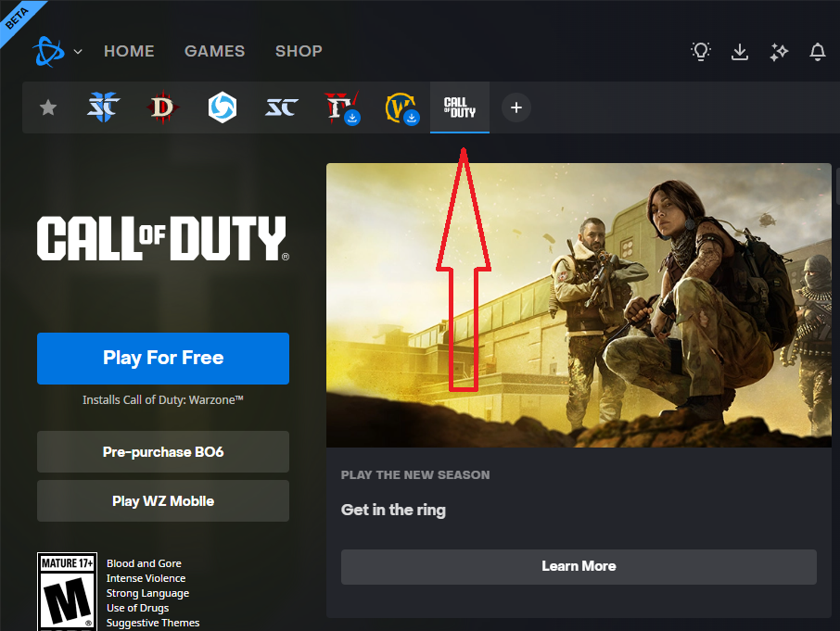Viewport: 840px width, 631px height.
Task: Click 'Use of Drugs' rating text
Action: point(137,608)
